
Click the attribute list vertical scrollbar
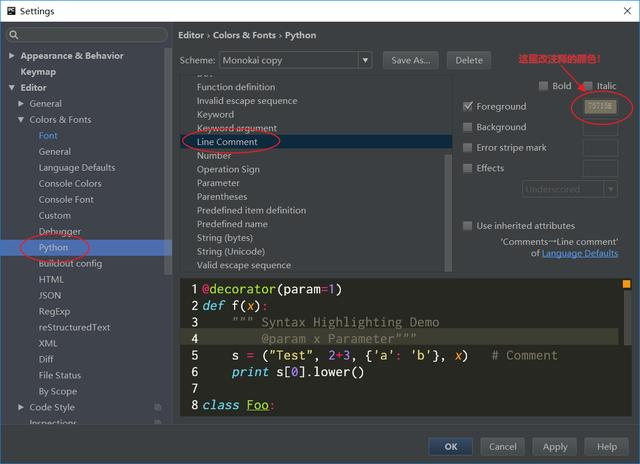(x=448, y=212)
